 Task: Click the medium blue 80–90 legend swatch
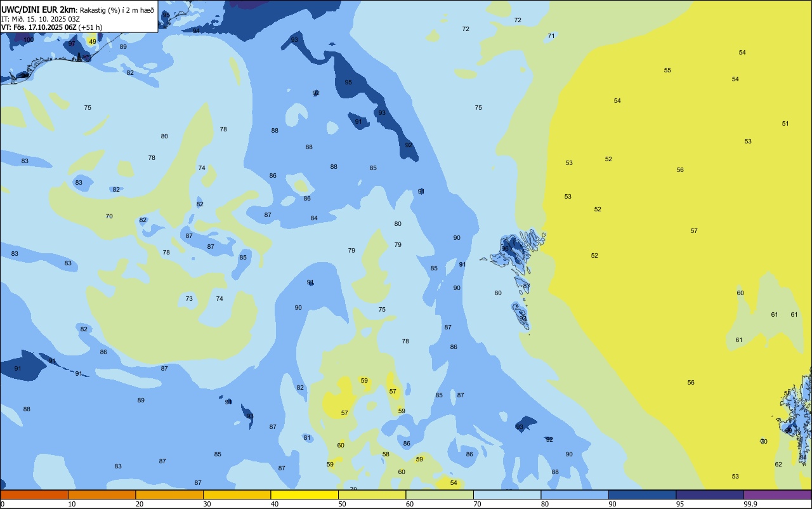575,494
